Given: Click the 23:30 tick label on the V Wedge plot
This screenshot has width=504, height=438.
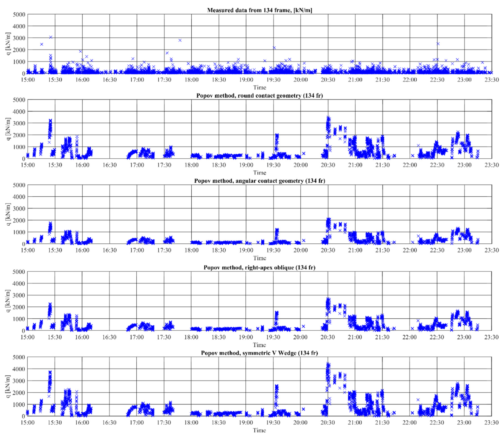Looking at the screenshot, I should 491,423.
